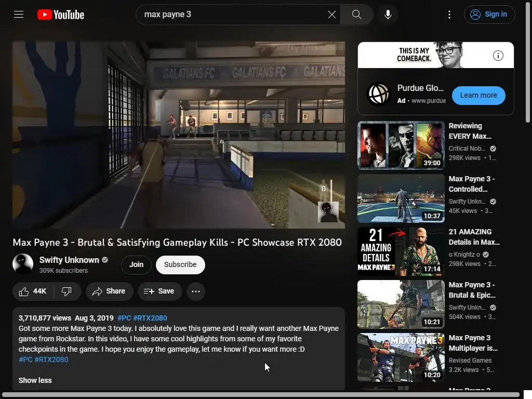
Task: Click the Sign in button
Action: 489,14
